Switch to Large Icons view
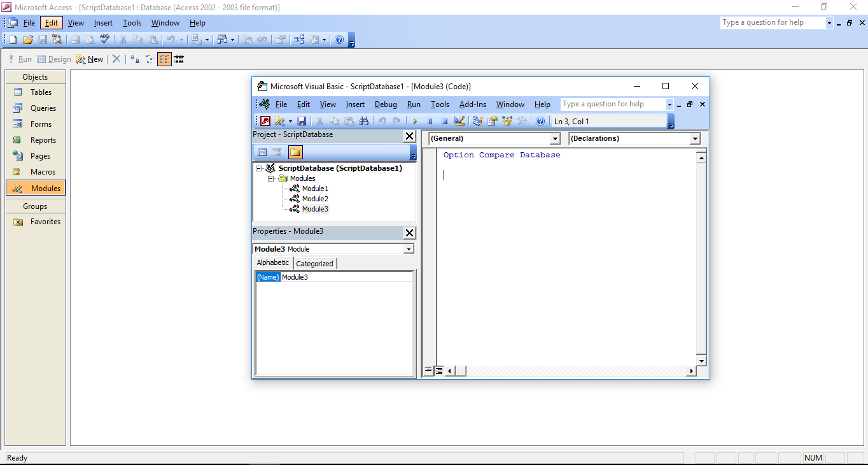The width and height of the screenshot is (868, 465). pyautogui.click(x=135, y=59)
